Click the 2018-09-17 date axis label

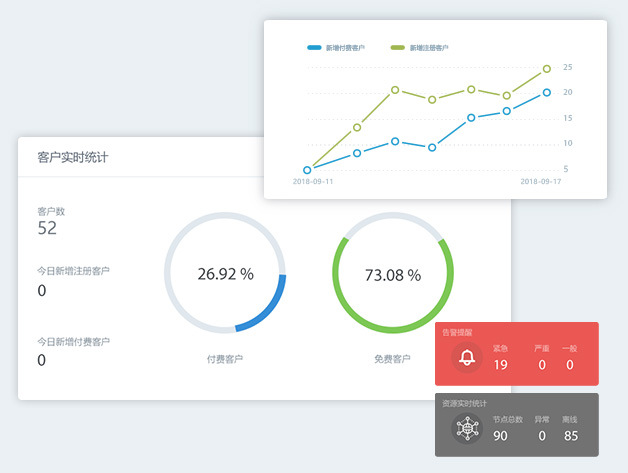click(x=541, y=182)
